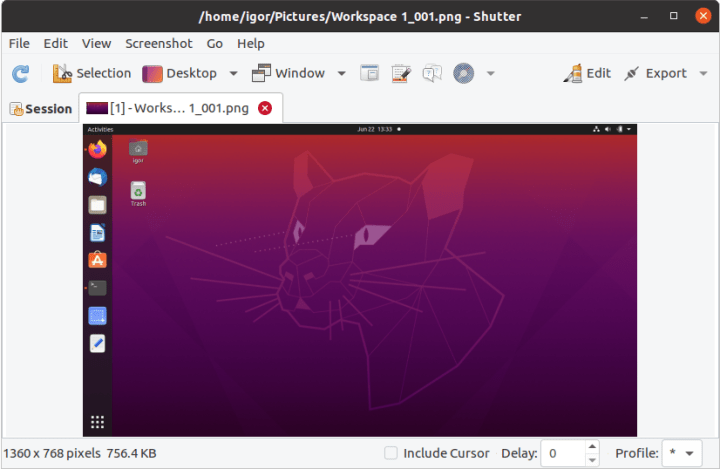The image size is (720, 469).
Task: Open the Edit drawing tool
Action: click(x=587, y=73)
